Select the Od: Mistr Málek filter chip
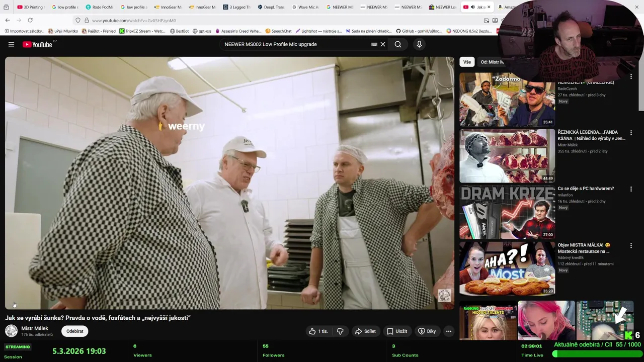 pyautogui.click(x=492, y=62)
